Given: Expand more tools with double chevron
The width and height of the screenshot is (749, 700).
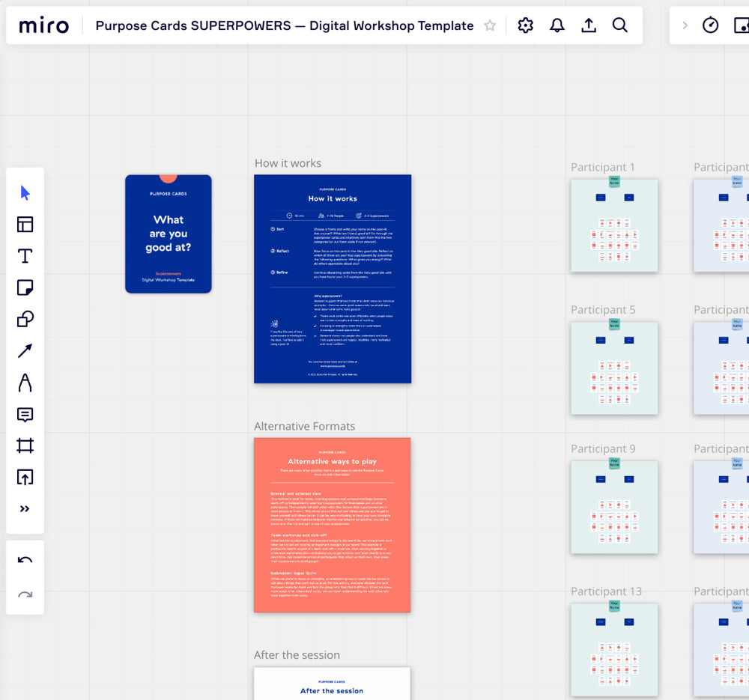Looking at the screenshot, I should click(x=25, y=509).
